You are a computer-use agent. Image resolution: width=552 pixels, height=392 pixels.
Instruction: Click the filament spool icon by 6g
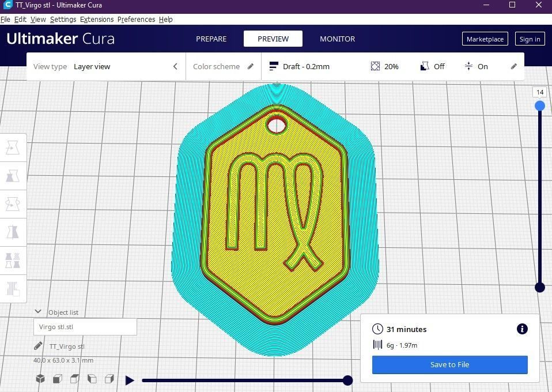(x=377, y=345)
